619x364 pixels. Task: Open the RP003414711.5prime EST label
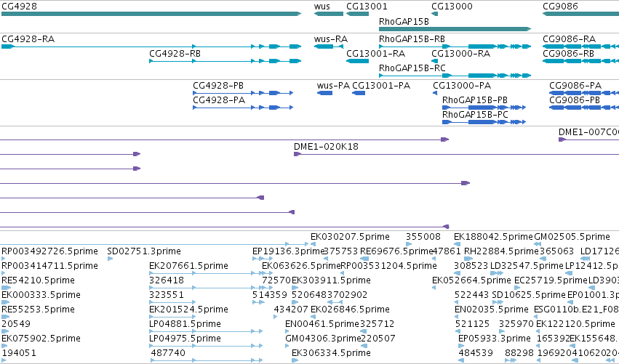click(x=49, y=266)
